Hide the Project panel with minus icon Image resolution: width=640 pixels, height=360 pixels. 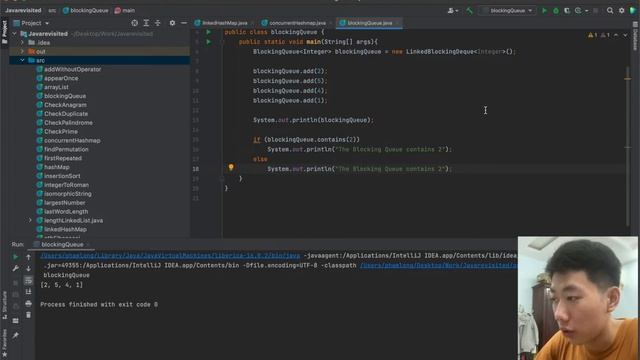(184, 23)
